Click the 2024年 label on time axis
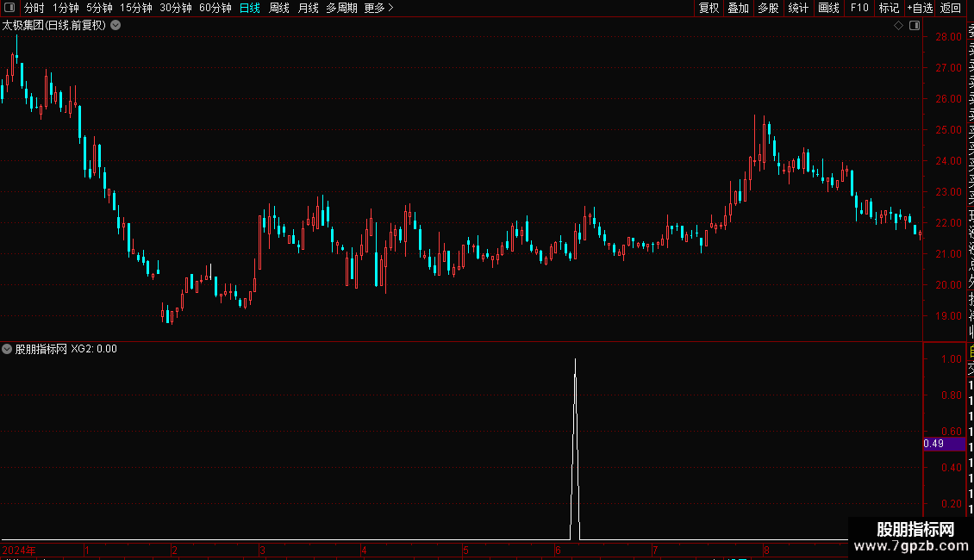This screenshot has width=974, height=560. (19, 551)
